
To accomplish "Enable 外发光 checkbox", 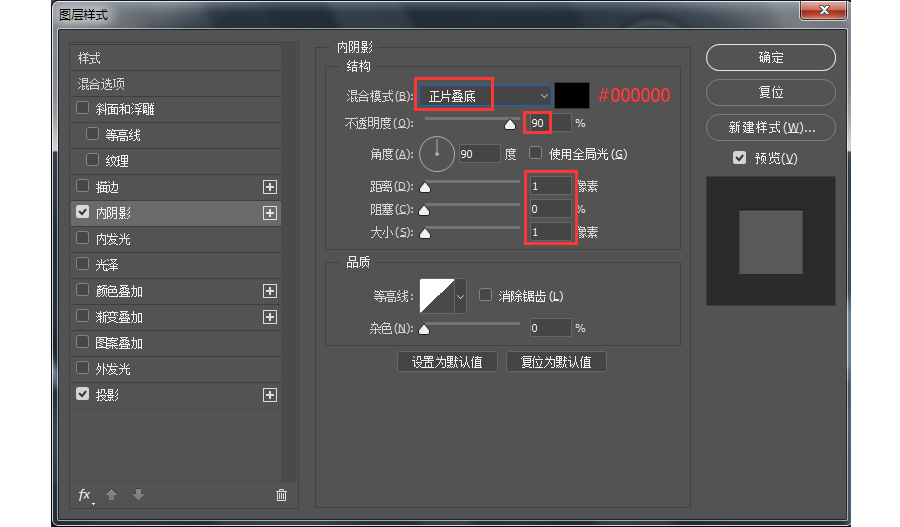I will [x=83, y=367].
